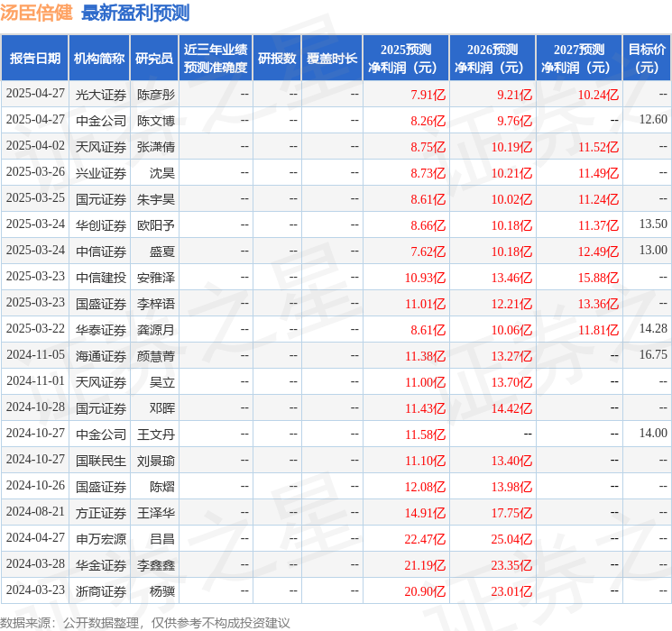The image size is (672, 631).
Task: Click 华泰证券 institution cell
Action: point(101,330)
